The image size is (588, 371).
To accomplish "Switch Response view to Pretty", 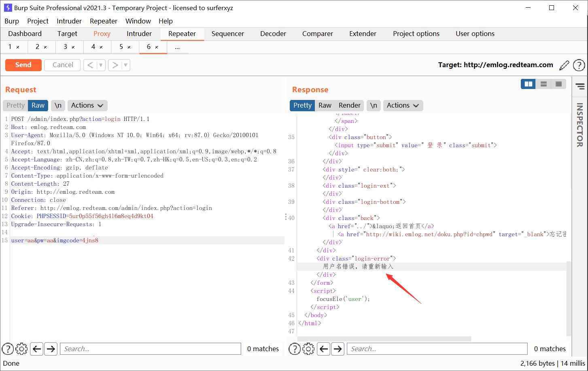I will [302, 106].
